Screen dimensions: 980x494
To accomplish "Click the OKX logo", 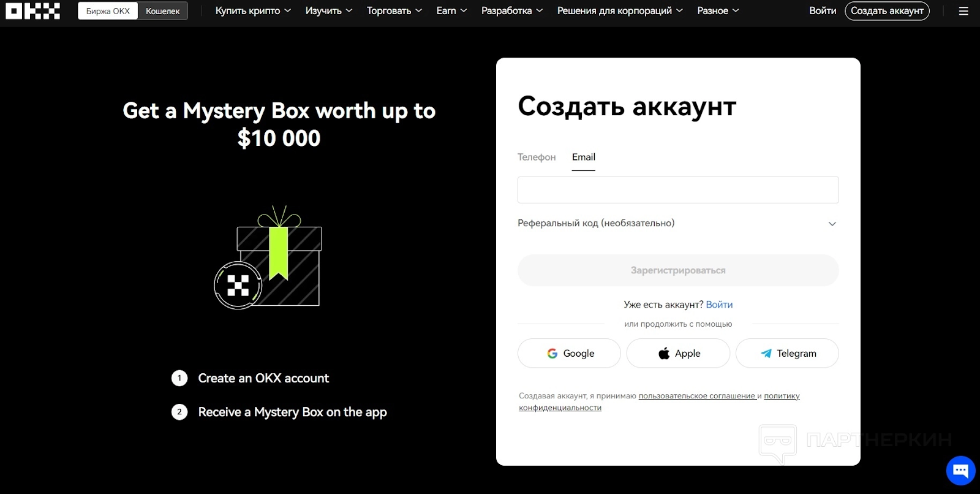I will (33, 11).
